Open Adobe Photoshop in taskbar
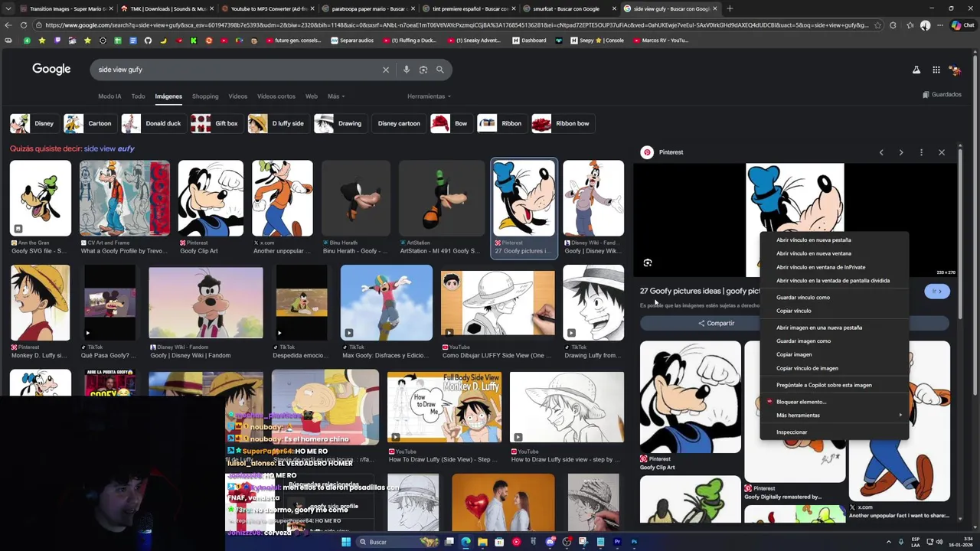This screenshot has width=980, height=551. (634, 542)
